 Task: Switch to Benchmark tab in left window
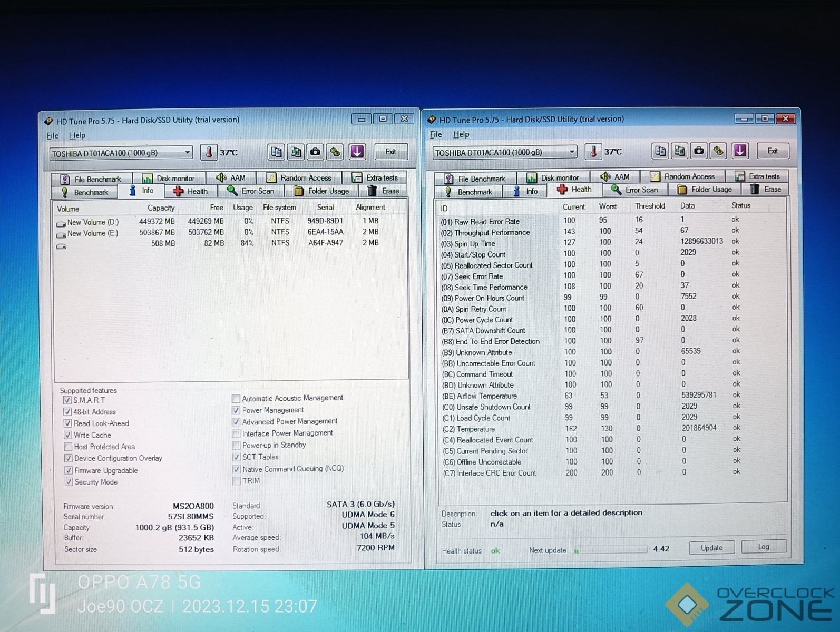(84, 192)
